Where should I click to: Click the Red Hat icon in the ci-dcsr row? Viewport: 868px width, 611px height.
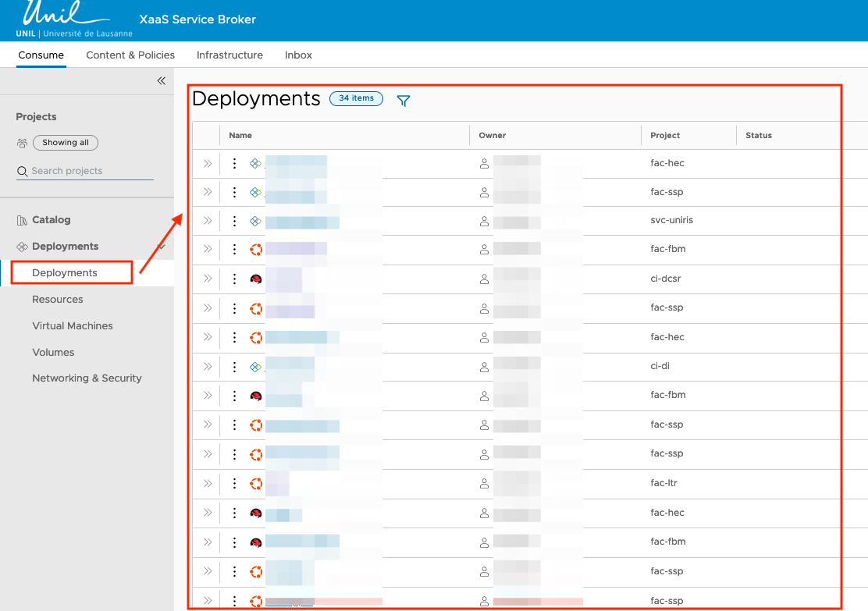(x=255, y=279)
